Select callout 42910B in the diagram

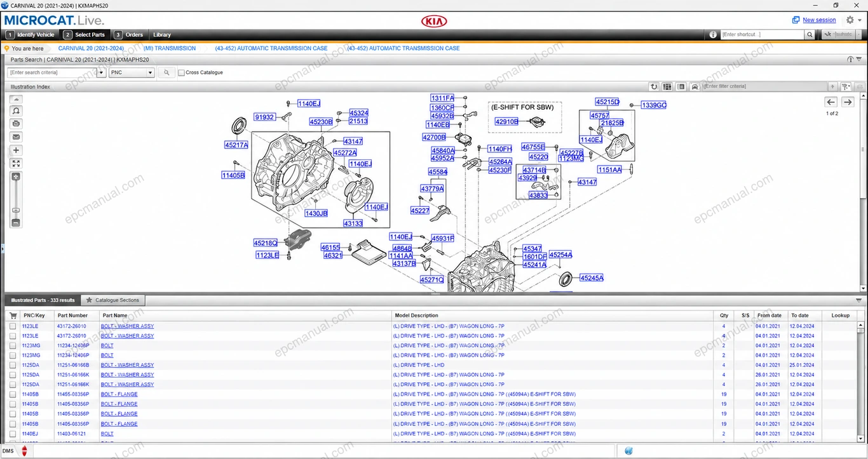click(x=506, y=122)
